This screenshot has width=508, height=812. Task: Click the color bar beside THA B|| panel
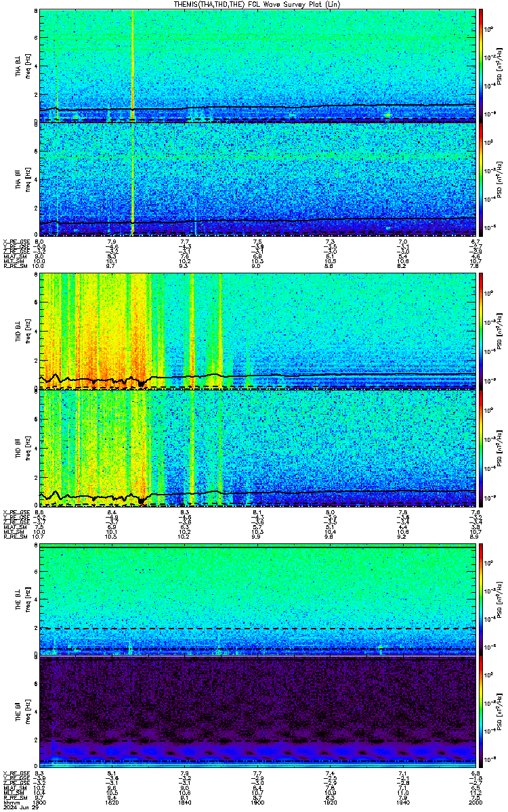click(481, 179)
